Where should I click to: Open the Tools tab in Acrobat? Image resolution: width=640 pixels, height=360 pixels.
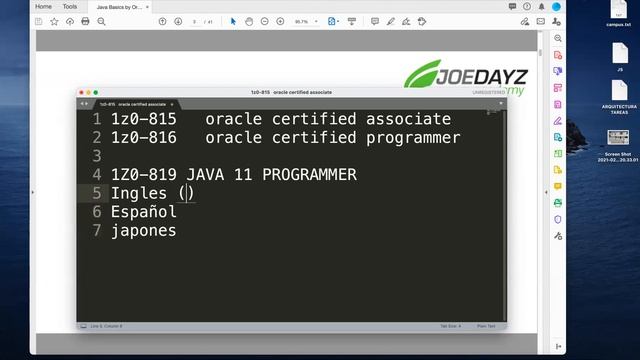pyautogui.click(x=70, y=7)
